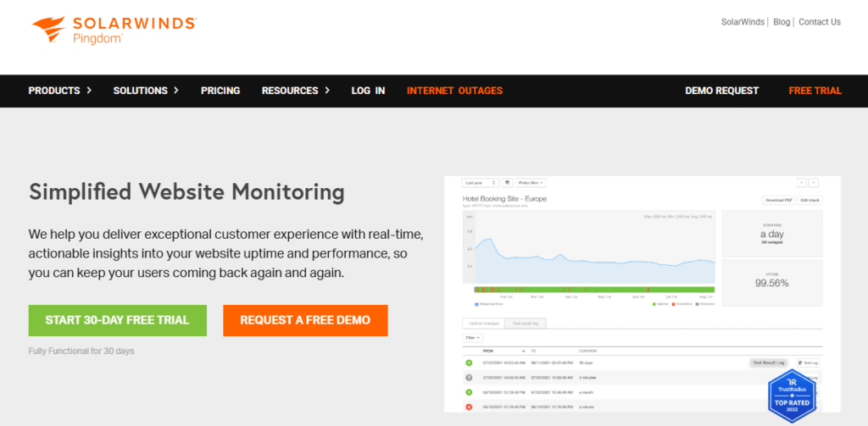Click the TrustRadius Top Rated 2022 badge
Screen dimensions: 868x426
point(793,396)
